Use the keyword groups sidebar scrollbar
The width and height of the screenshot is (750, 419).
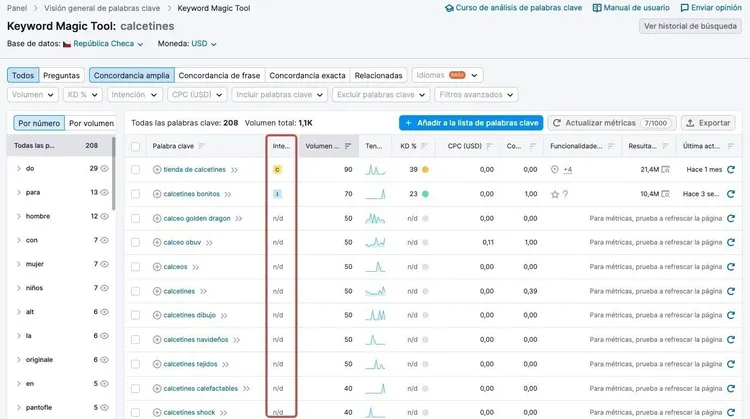point(113,173)
